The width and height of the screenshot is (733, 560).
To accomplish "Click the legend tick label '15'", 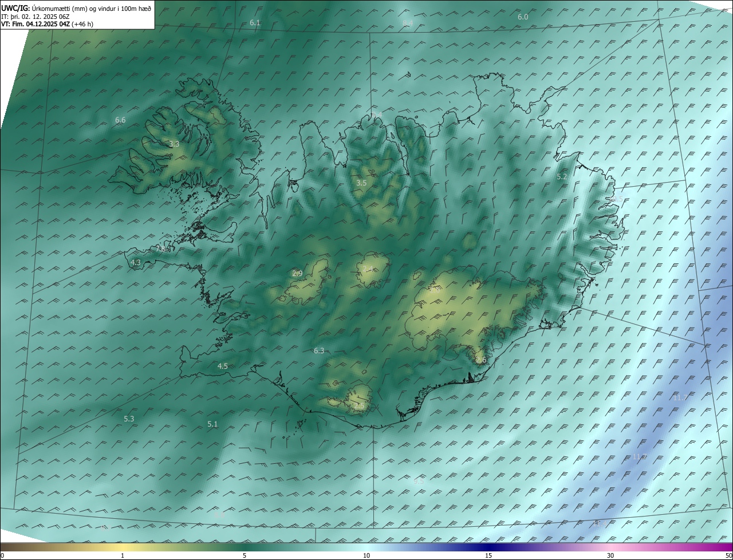I will point(488,556).
